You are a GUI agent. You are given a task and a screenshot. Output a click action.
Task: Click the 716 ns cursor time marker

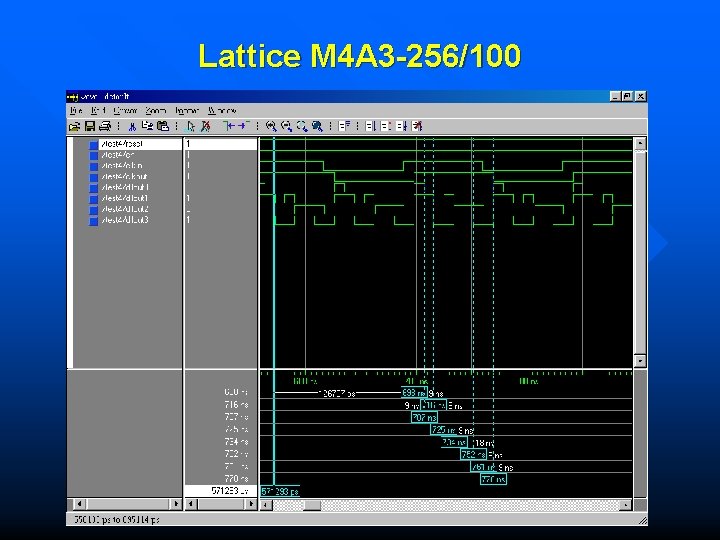coord(433,405)
